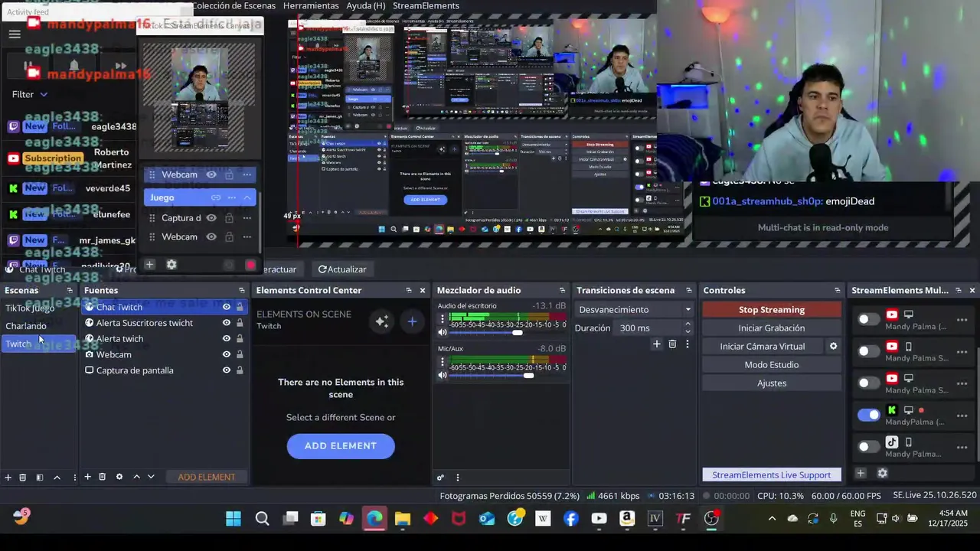Select TikTok Juego scene
This screenshot has height=551, width=980.
pyautogui.click(x=30, y=308)
